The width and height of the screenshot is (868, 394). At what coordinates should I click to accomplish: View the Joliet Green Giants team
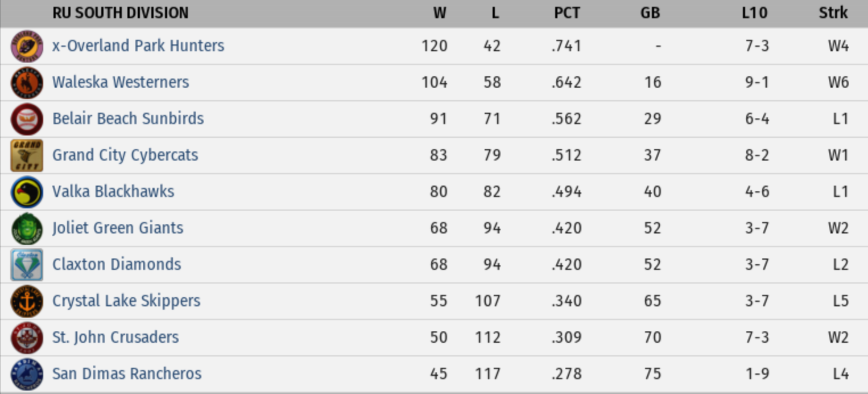point(118,228)
